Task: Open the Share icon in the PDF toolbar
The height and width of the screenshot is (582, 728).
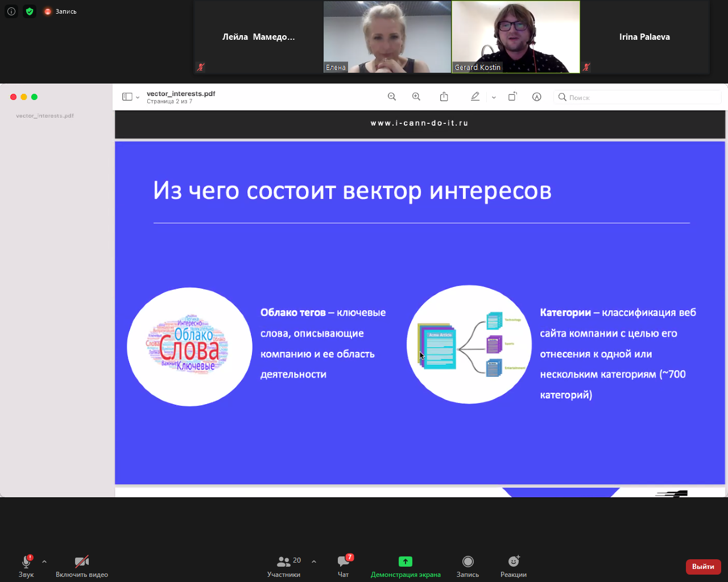Action: [x=444, y=97]
